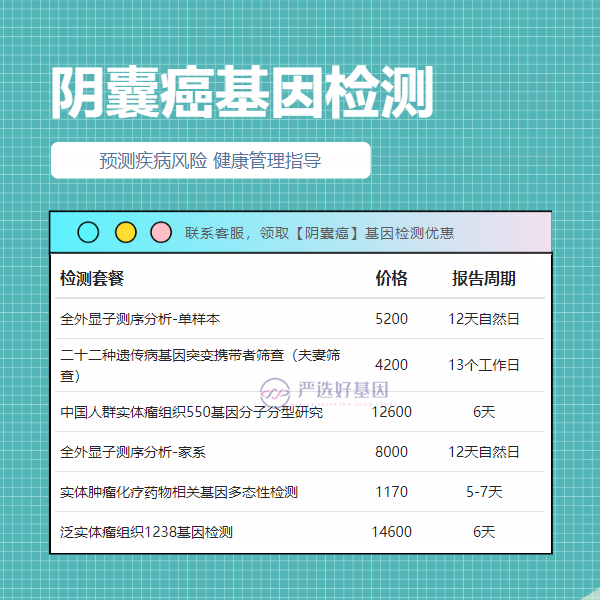Click the cyan circle in the banner
This screenshot has height=600, width=600.
pos(88,232)
